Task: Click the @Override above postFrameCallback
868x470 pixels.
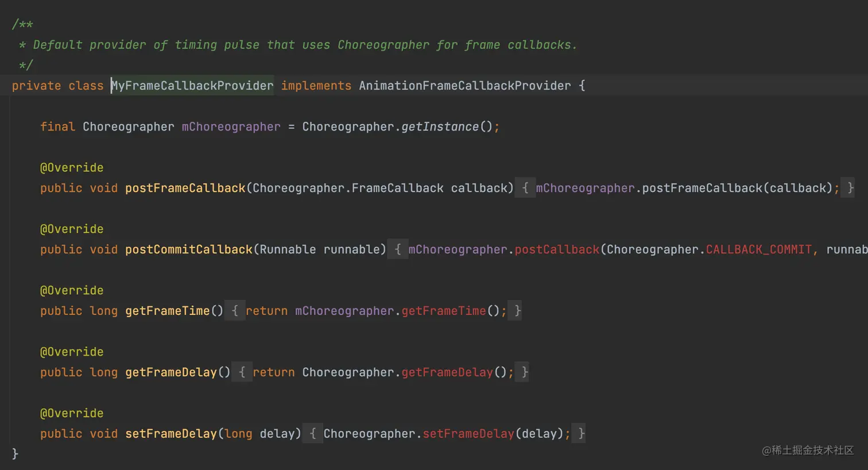Action: coord(72,168)
